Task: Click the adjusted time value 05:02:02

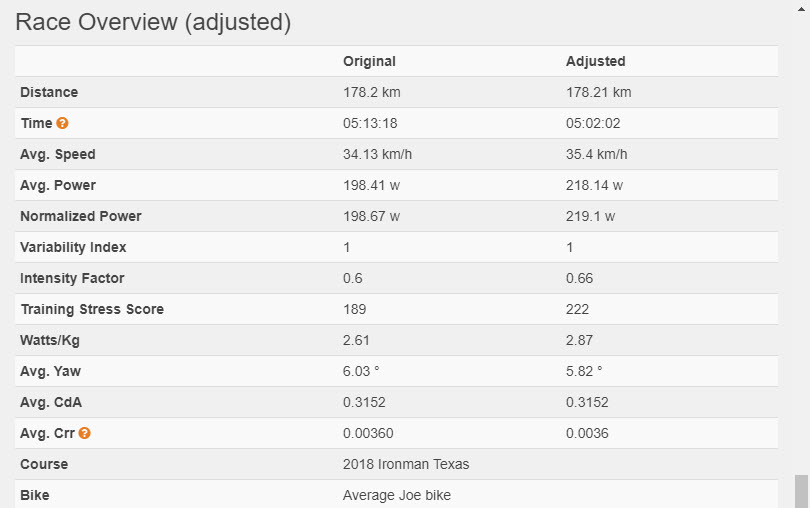Action: point(594,123)
